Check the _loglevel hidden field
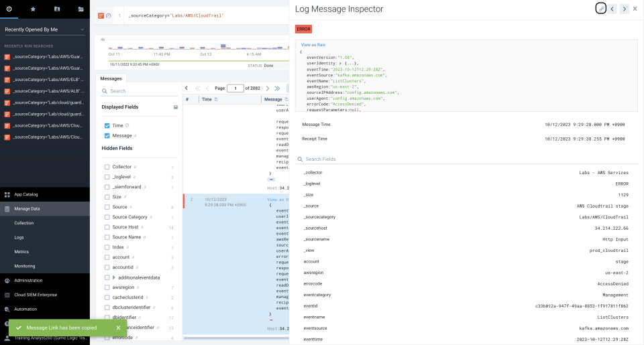 (107, 177)
